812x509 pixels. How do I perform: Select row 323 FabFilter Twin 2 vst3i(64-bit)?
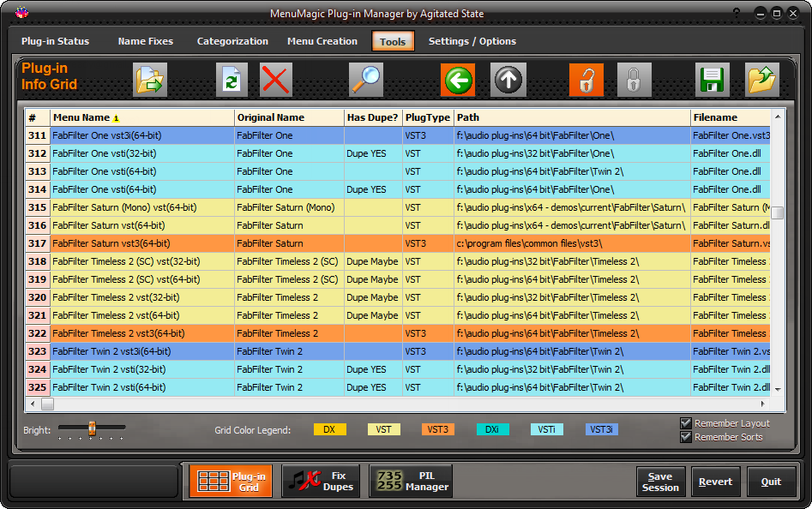(x=397, y=351)
